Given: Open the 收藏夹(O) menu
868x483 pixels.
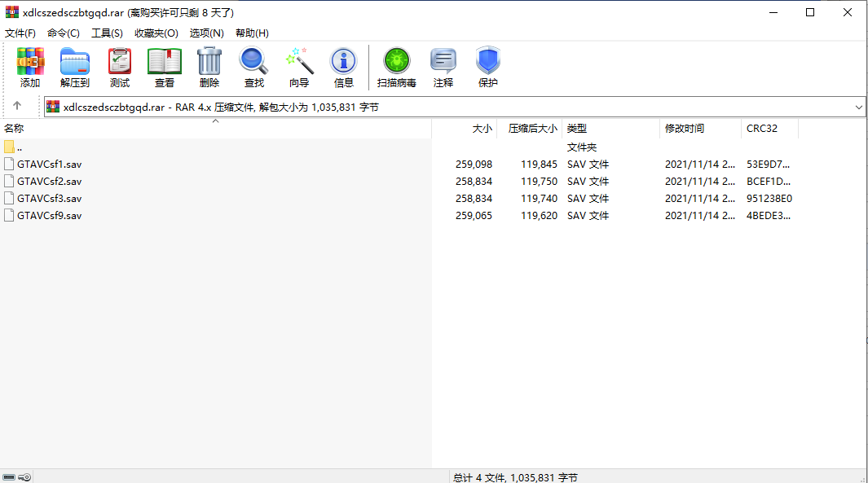Looking at the screenshot, I should 156,33.
